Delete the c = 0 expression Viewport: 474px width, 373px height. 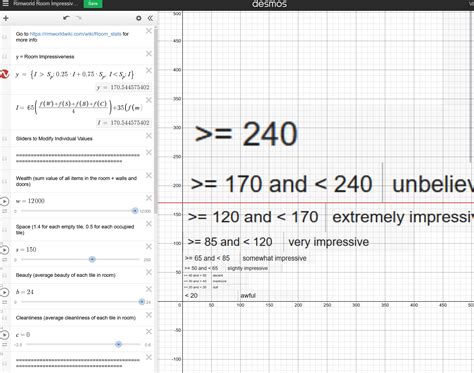(149, 332)
